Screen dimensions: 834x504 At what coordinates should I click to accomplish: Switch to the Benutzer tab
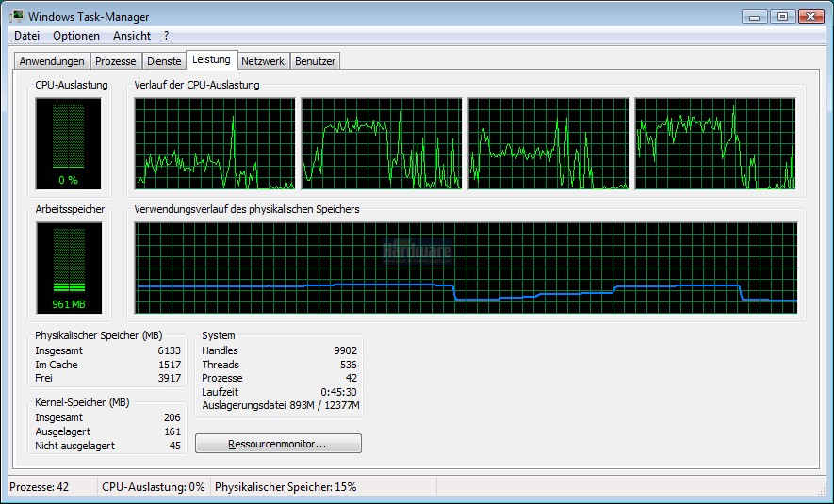pos(315,61)
